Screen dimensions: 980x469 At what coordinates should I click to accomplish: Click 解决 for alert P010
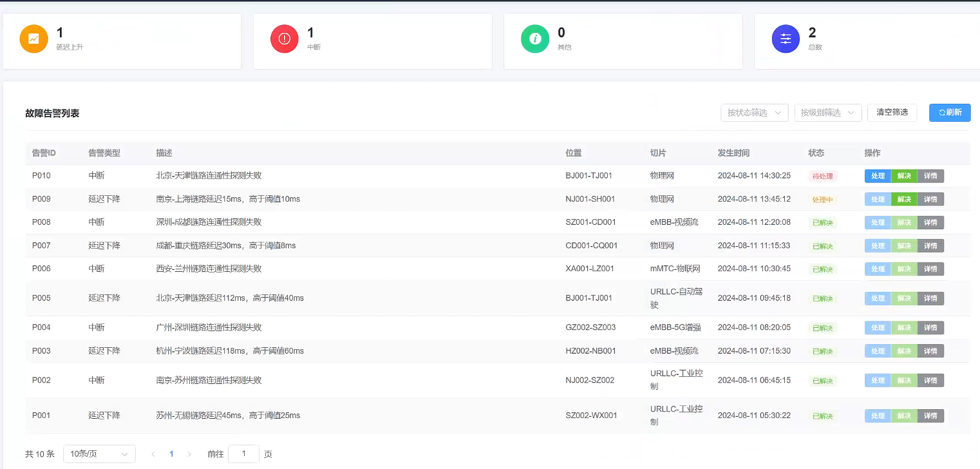click(904, 176)
